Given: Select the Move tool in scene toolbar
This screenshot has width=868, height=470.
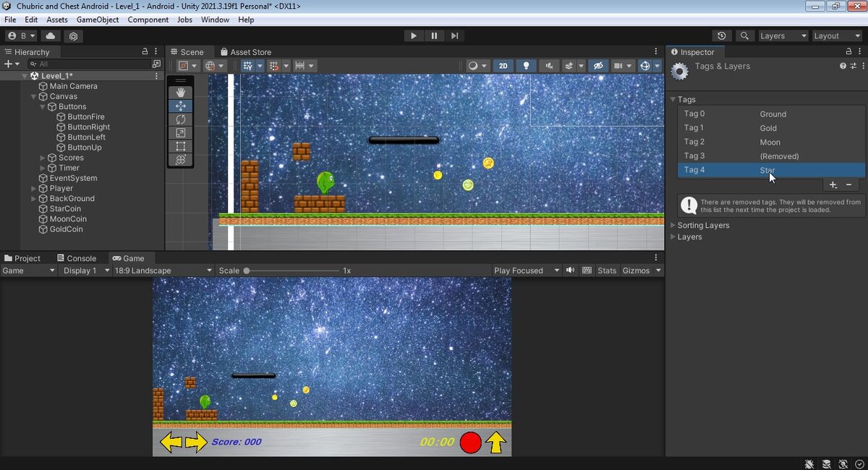Looking at the screenshot, I should (x=181, y=106).
